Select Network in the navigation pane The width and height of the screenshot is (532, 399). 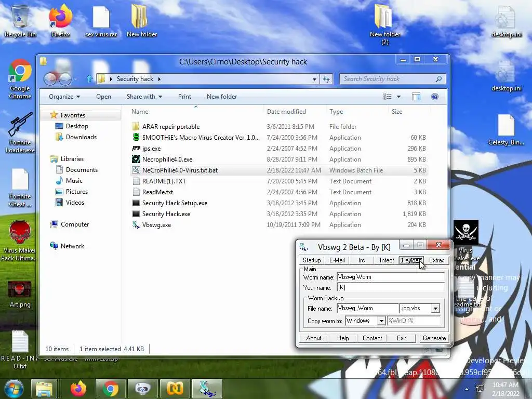point(72,246)
